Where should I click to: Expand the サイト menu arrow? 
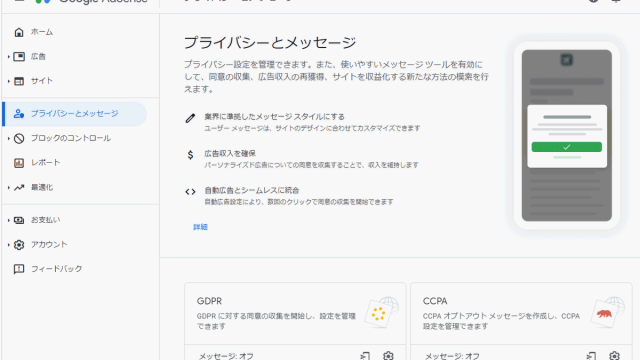click(x=9, y=81)
